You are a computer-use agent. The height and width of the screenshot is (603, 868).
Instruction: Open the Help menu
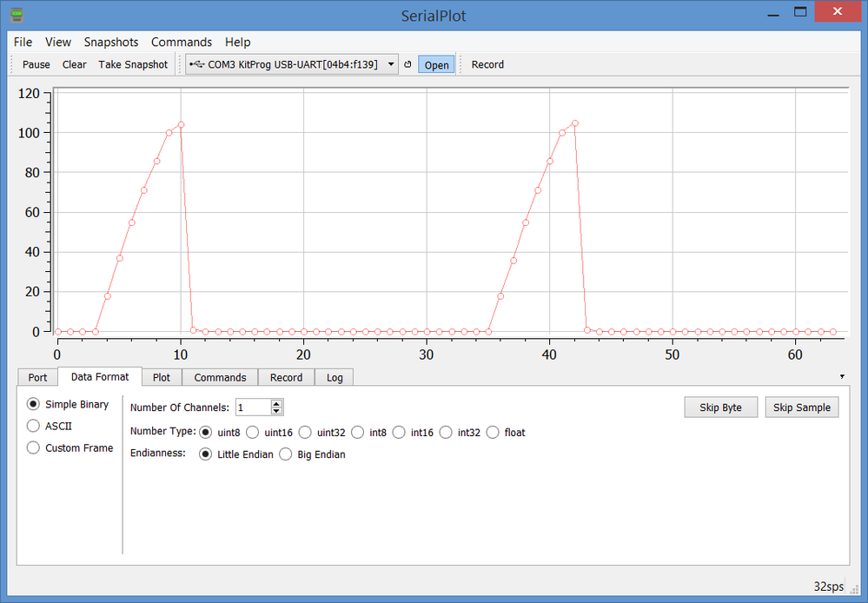(x=238, y=42)
